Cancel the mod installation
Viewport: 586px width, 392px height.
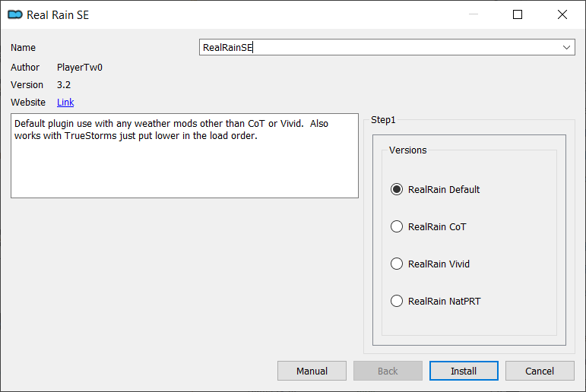click(540, 371)
